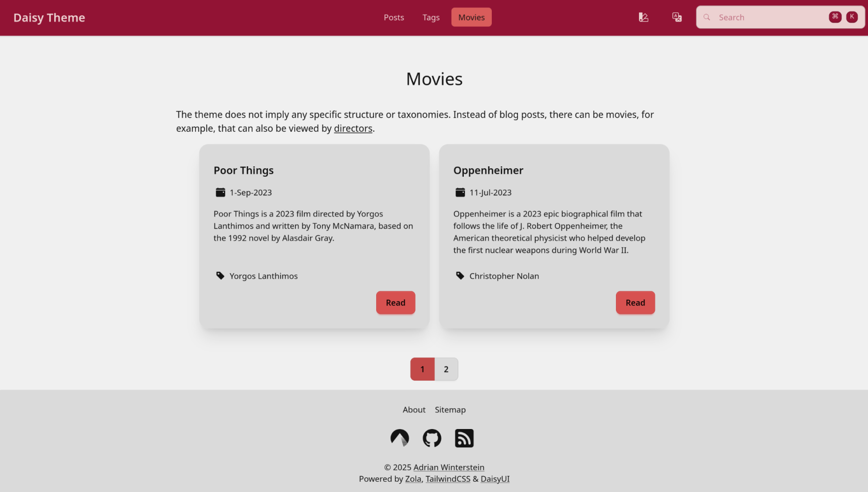This screenshot has height=492, width=868.
Task: Expand the language translation switcher
Action: [677, 17]
